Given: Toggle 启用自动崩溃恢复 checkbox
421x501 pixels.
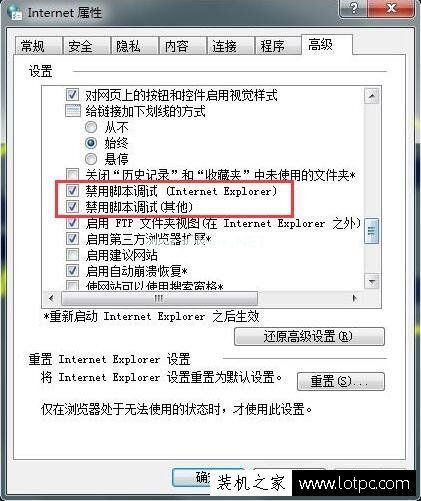Looking at the screenshot, I should click(72, 271).
